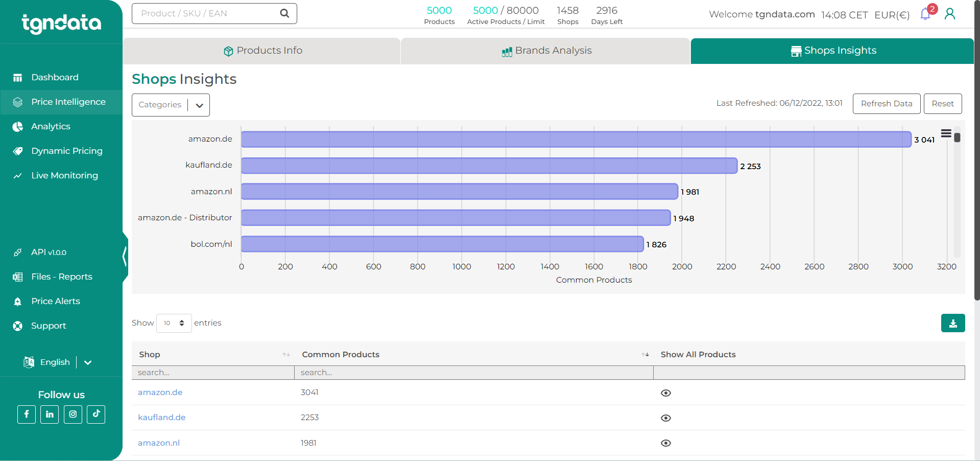Click the Dashboard sidebar icon
This screenshot has height=461, width=980.
[18, 78]
